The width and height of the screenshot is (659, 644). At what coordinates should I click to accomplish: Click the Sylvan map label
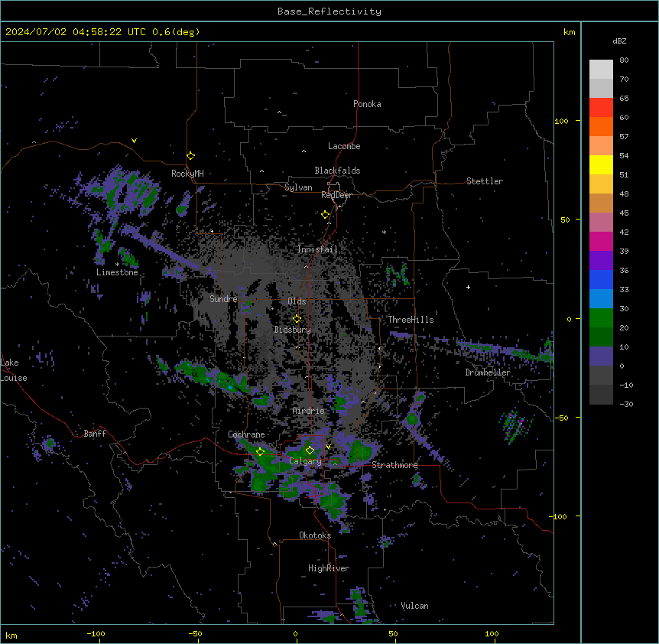(298, 187)
